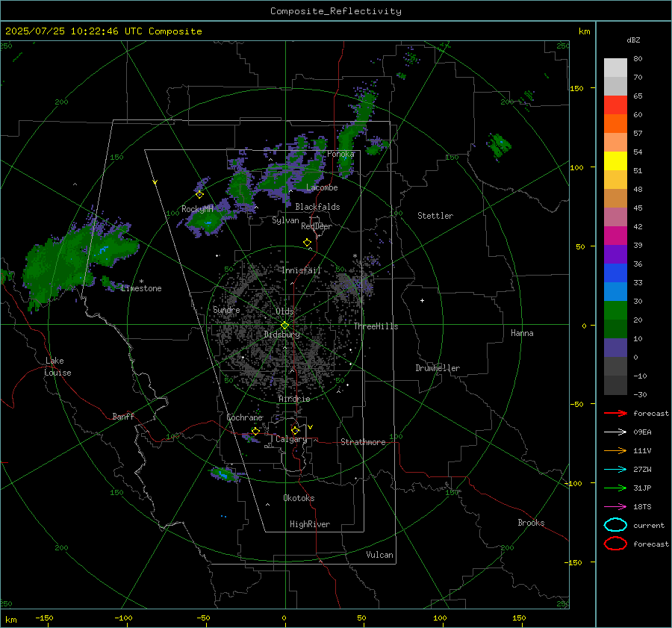Viewport: 672px width, 628px height.
Task: Select the 36-39 dBZ purple swatch
Action: coord(615,254)
